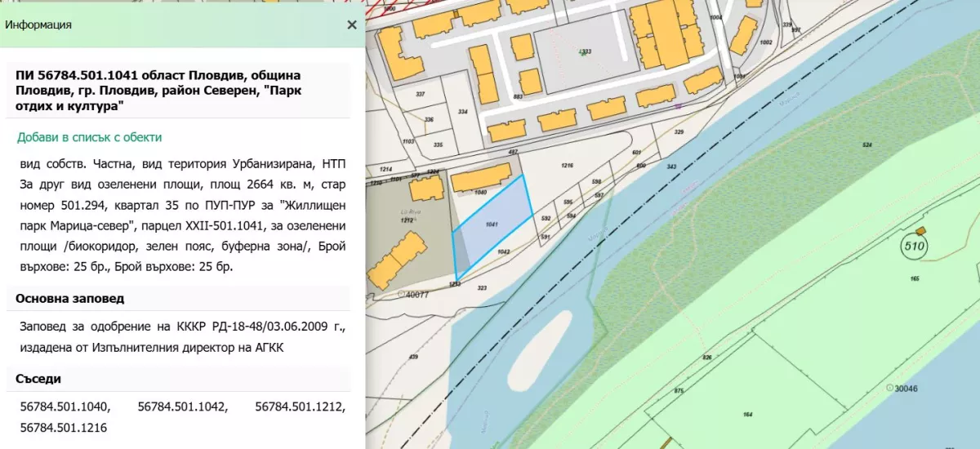Click the Основна заповед section heading

pyautogui.click(x=70, y=299)
